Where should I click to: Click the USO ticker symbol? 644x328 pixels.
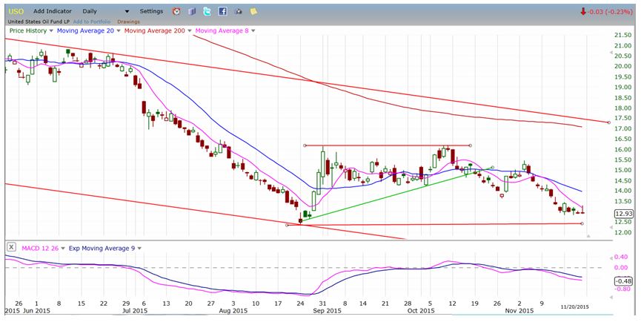coord(16,12)
